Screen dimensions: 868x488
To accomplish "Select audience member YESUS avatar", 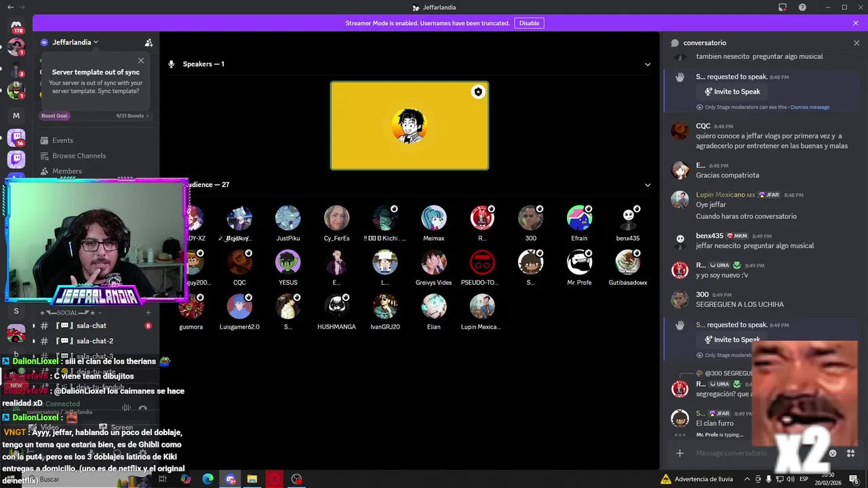I will click(x=288, y=262).
